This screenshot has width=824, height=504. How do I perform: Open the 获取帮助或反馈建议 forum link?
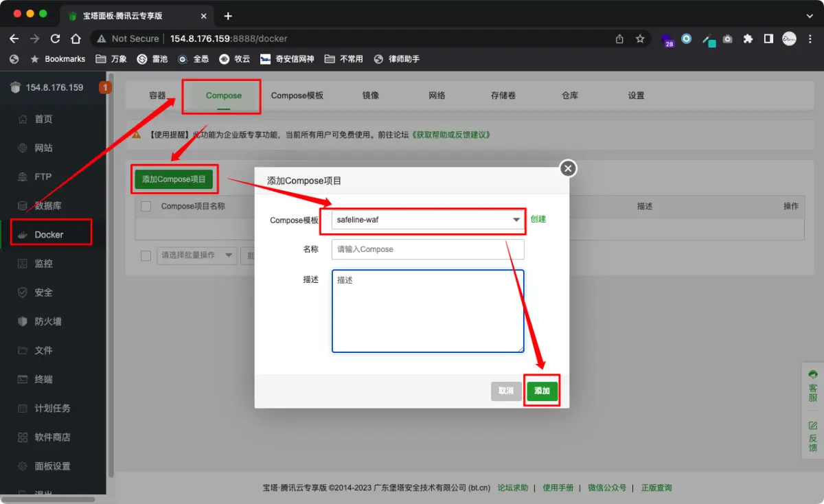click(x=451, y=135)
